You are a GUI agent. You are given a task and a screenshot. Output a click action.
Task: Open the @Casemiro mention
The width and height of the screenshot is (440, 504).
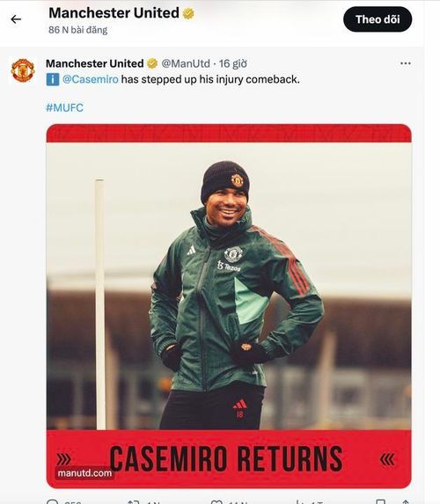(91, 79)
